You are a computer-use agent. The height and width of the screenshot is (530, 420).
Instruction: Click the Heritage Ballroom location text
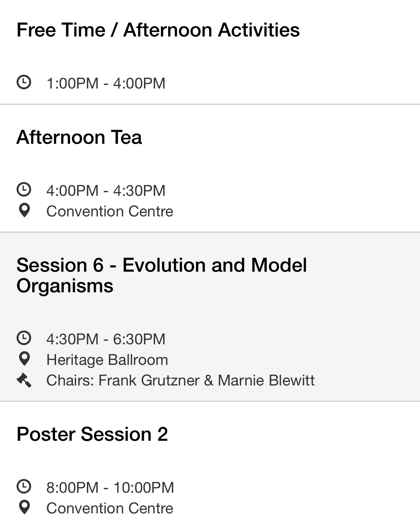point(107,360)
